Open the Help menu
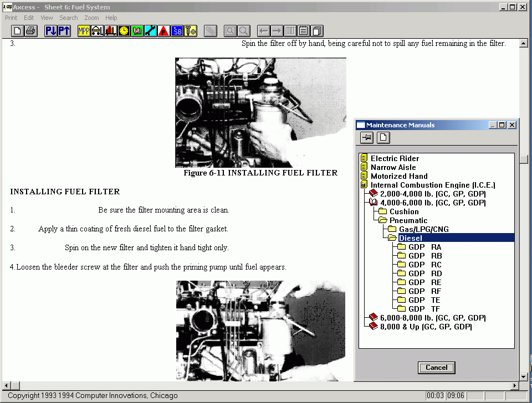Screen dimensions: 532x403 coord(111,18)
